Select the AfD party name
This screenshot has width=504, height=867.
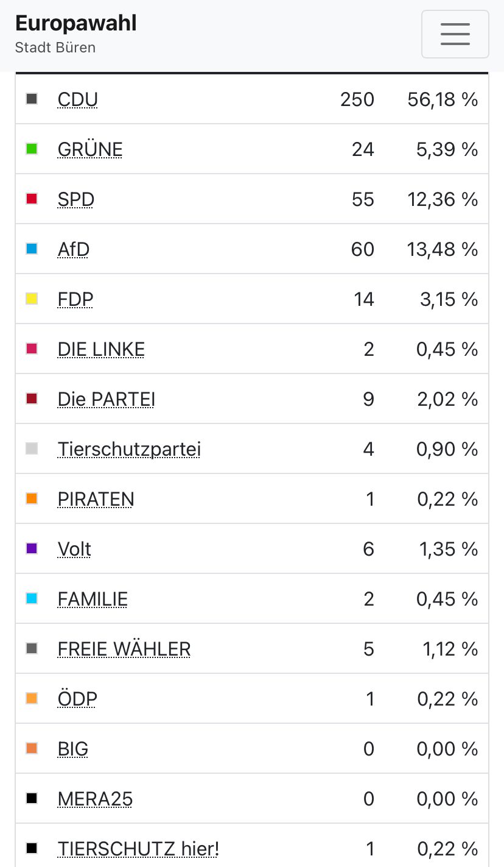pyautogui.click(x=74, y=249)
